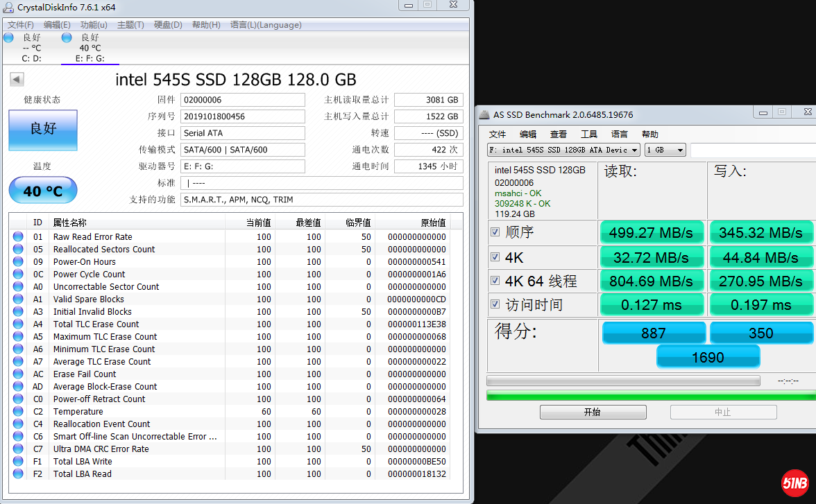The width and height of the screenshot is (816, 504).
Task: Click status orb for Erase Fail Count
Action: 18,374
